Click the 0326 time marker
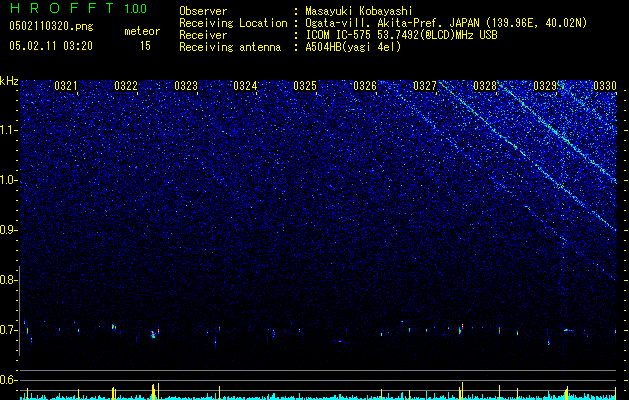The height and width of the screenshot is (400, 629). click(365, 86)
